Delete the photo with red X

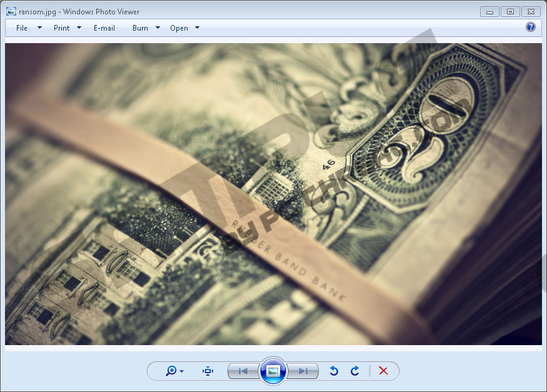(x=383, y=371)
